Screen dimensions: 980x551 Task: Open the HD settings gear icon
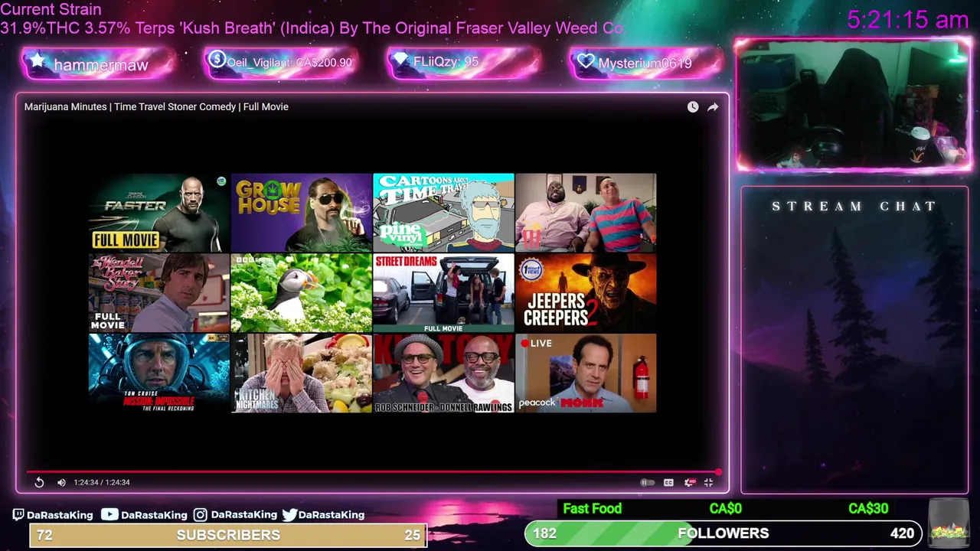[x=689, y=482]
